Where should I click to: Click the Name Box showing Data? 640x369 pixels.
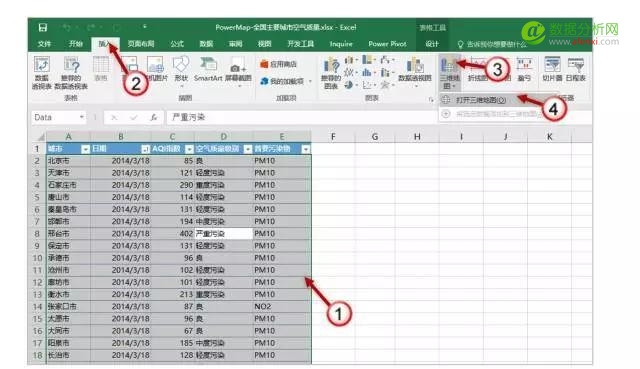point(55,118)
